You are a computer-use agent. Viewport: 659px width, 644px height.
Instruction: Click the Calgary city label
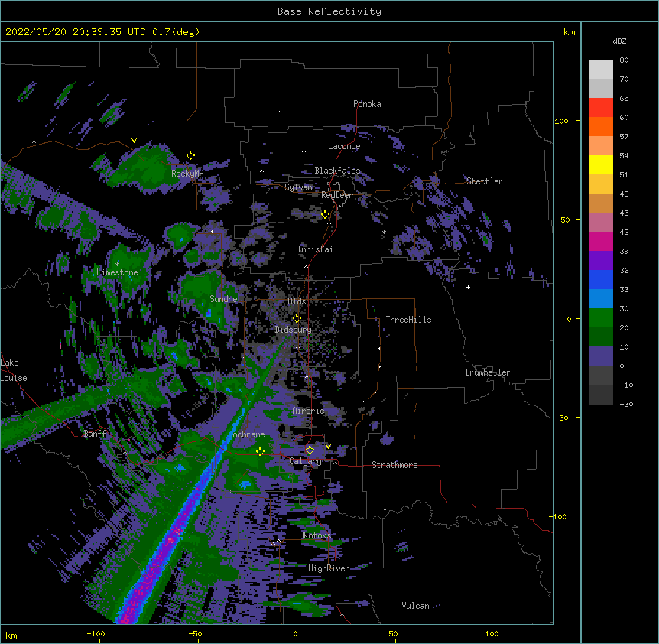pos(305,461)
